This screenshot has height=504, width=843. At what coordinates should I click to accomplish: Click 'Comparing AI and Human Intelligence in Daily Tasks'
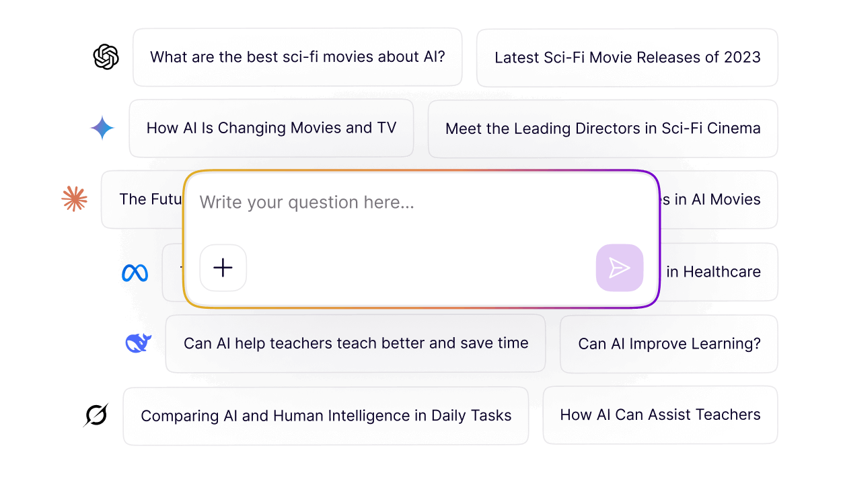[x=326, y=415]
